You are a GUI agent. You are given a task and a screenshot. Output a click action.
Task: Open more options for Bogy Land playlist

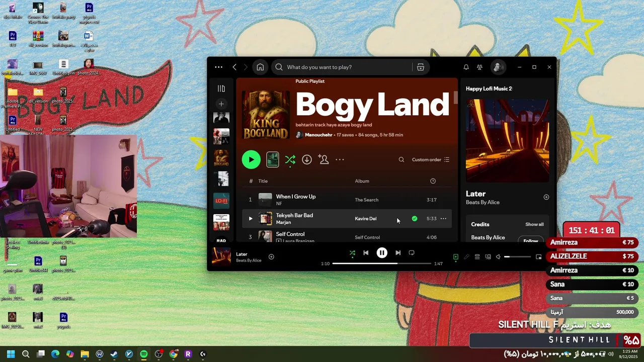click(340, 159)
